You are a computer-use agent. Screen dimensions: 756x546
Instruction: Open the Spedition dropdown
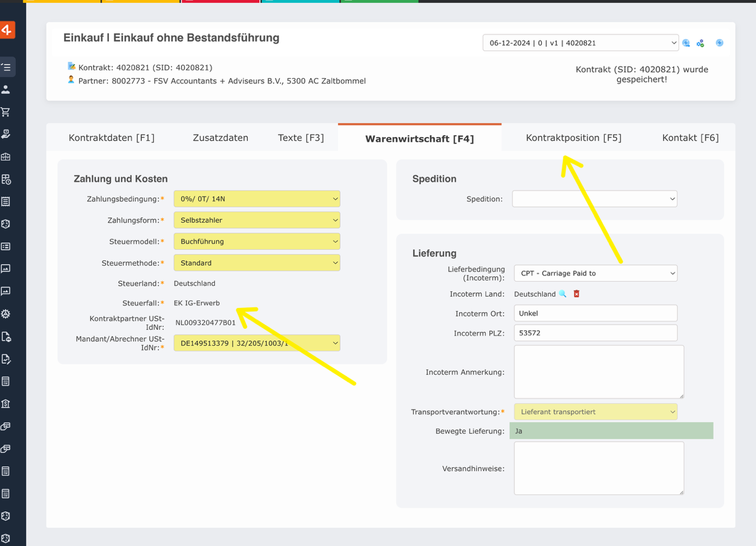point(594,199)
